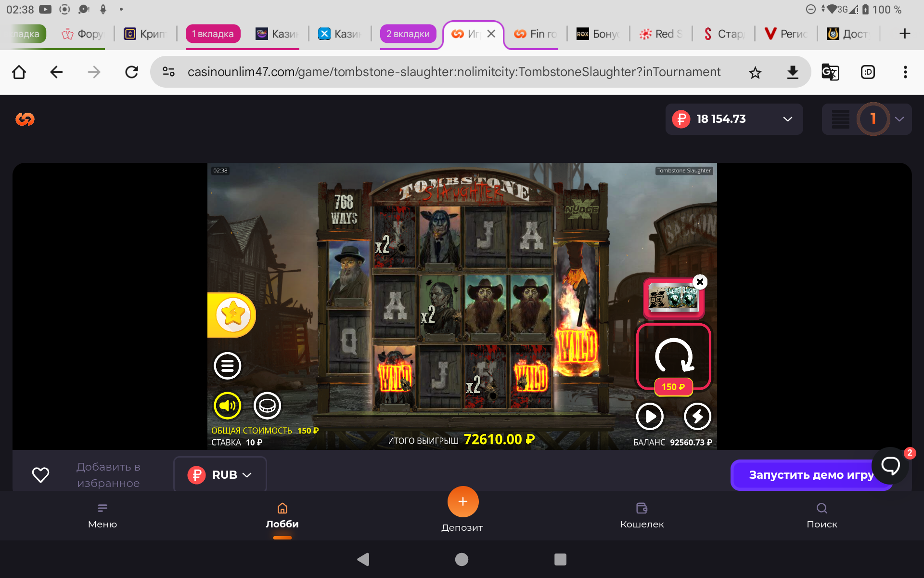924x578 pixels.
Task: Open the Поиск search tab
Action: pyautogui.click(x=821, y=515)
